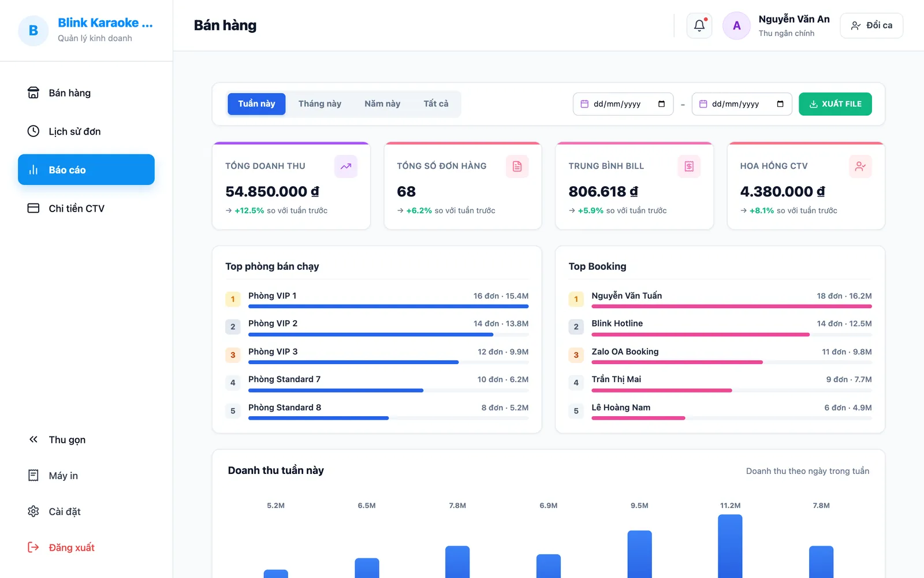Log out via Đăng xuất
The width and height of the screenshot is (924, 578).
86,547
